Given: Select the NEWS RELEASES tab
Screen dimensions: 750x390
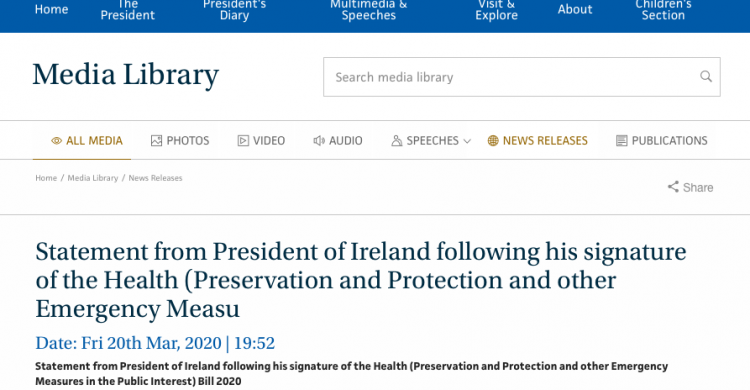Looking at the screenshot, I should 538,141.
